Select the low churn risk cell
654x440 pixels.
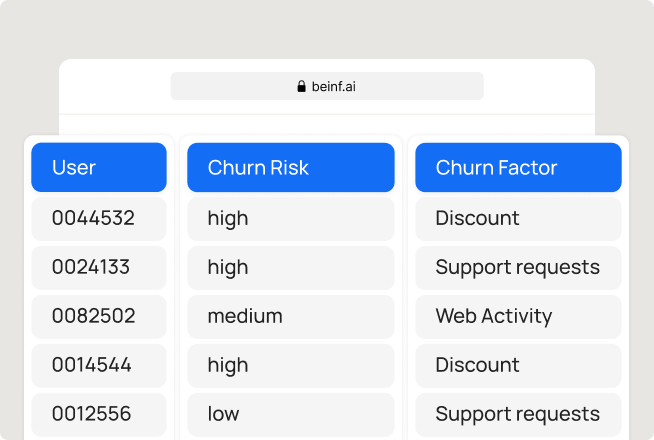(x=290, y=414)
